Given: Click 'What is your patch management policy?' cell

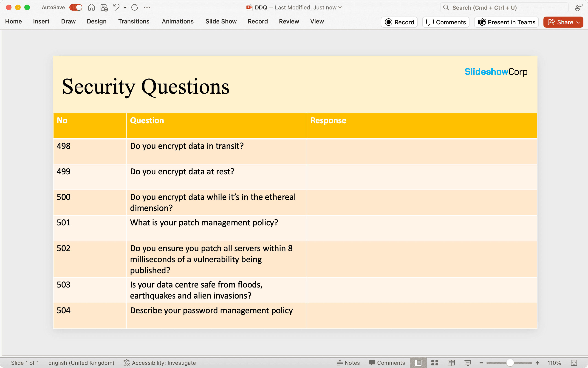Looking at the screenshot, I should tap(217, 228).
